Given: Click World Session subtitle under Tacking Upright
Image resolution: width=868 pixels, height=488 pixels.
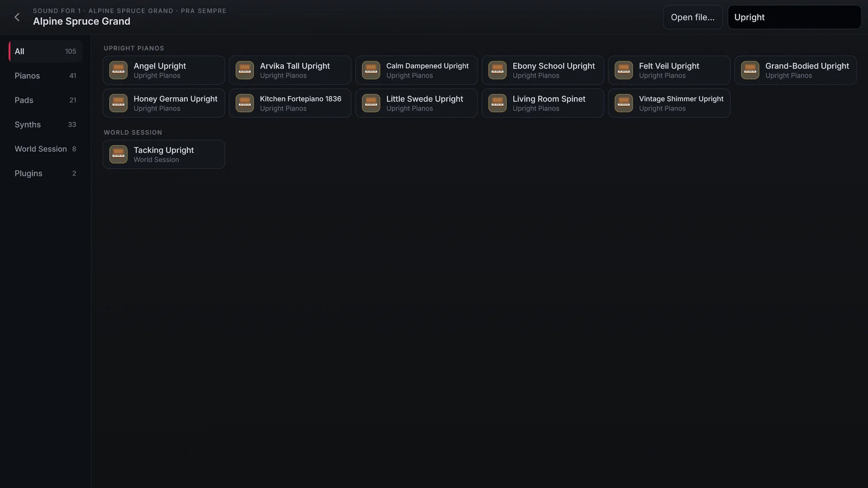Looking at the screenshot, I should click(x=156, y=159).
